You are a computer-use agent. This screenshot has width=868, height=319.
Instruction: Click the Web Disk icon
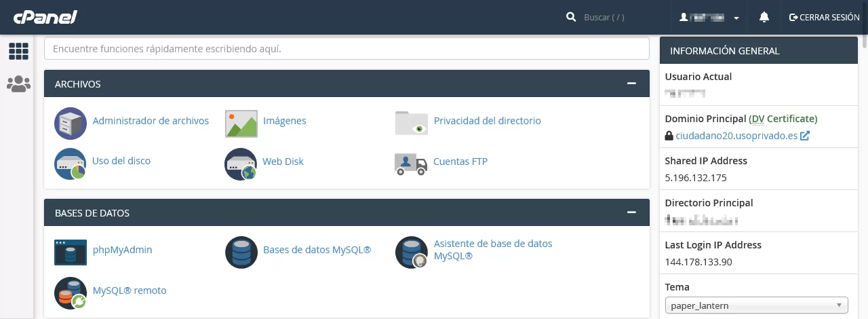click(x=241, y=164)
